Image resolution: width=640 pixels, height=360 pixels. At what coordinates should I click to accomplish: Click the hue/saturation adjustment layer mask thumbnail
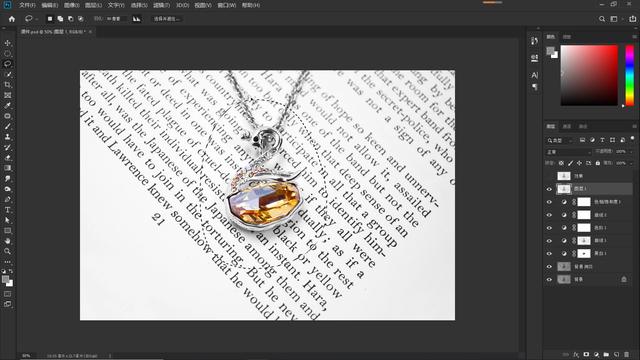click(x=584, y=202)
